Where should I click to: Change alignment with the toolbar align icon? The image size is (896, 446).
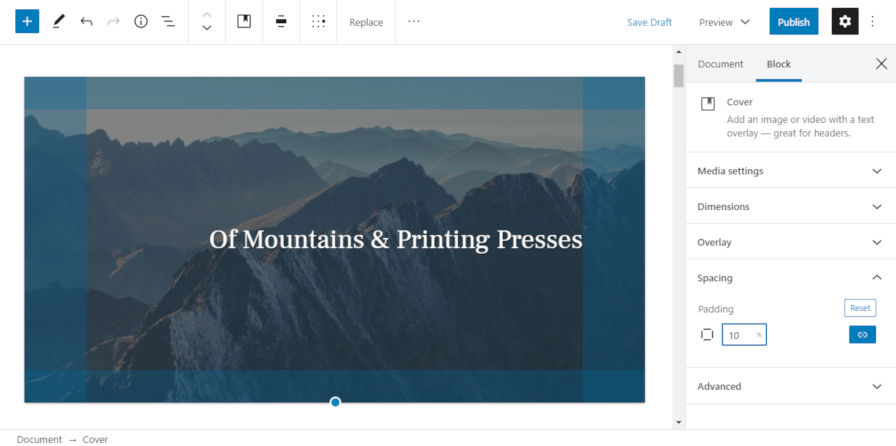coord(281,21)
